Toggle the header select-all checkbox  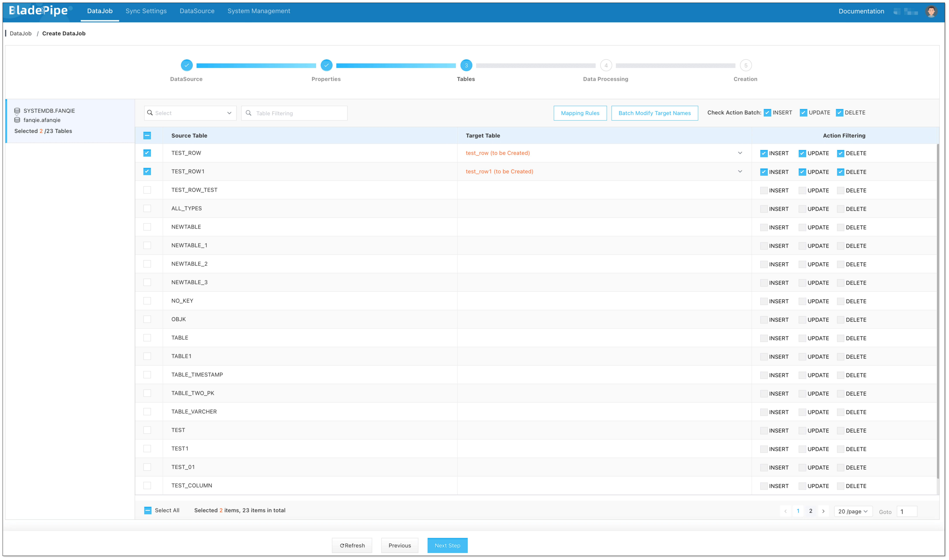(147, 136)
